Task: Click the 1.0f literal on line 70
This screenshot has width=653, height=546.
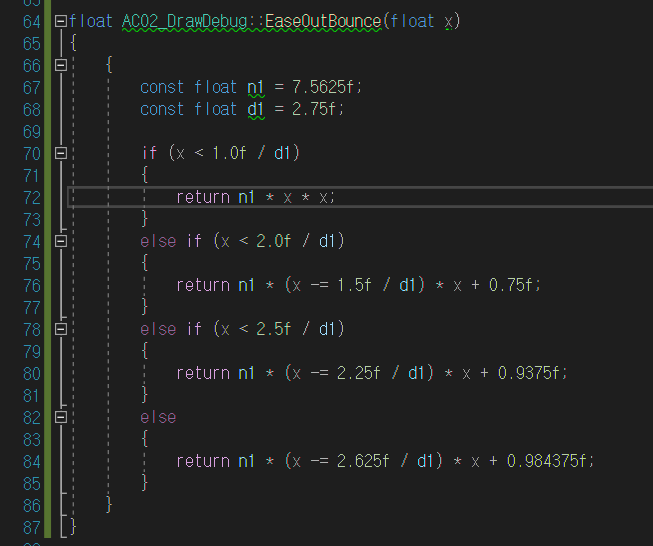Action: [229, 153]
